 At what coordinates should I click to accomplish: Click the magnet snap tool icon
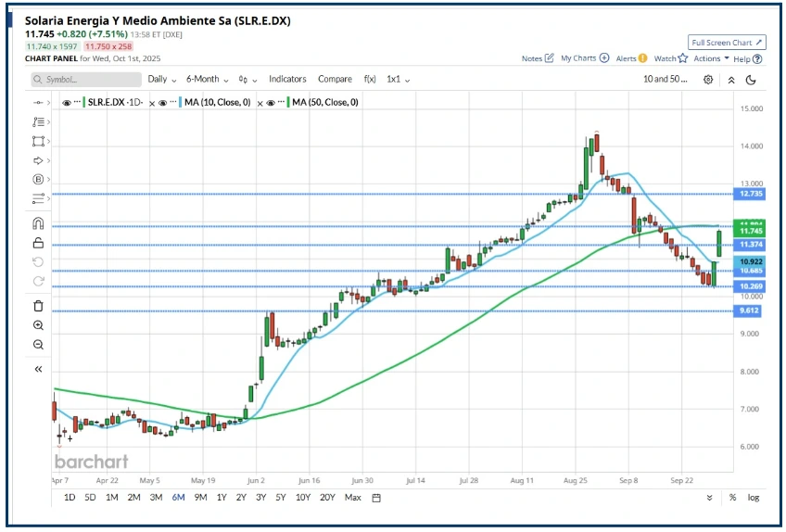pyautogui.click(x=38, y=223)
